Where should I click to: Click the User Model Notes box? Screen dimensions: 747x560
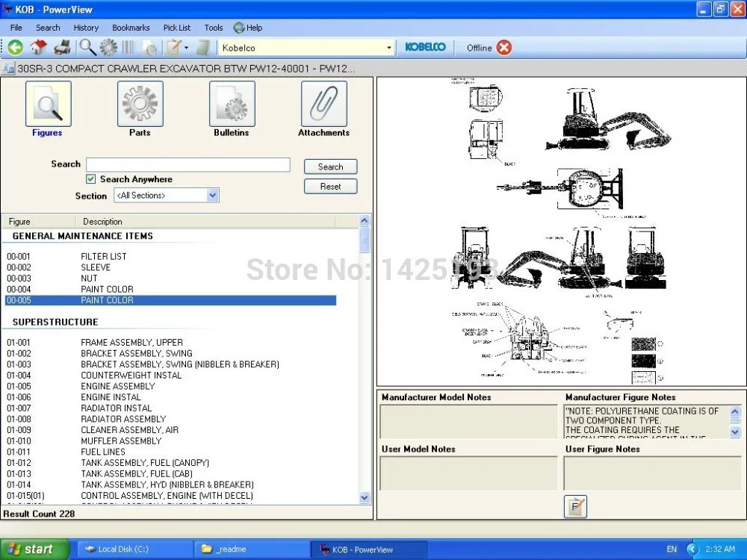(468, 473)
